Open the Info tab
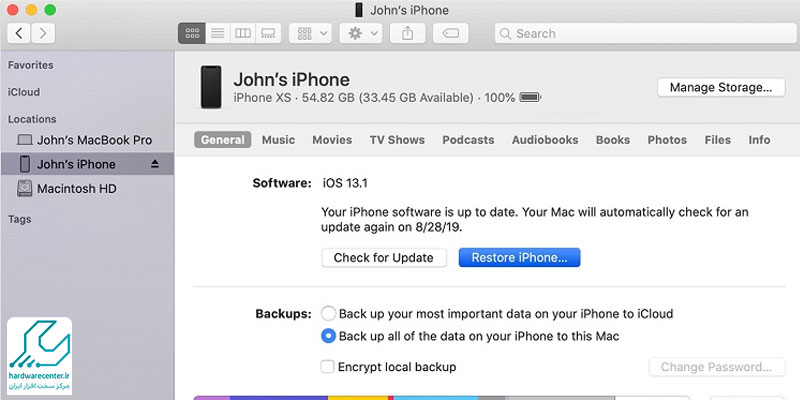800x400 pixels. 759,140
